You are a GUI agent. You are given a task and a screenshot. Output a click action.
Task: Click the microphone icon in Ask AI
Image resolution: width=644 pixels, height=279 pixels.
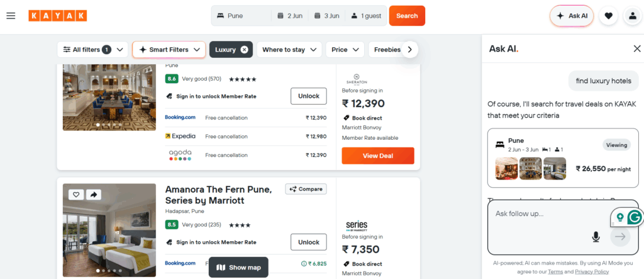(596, 237)
